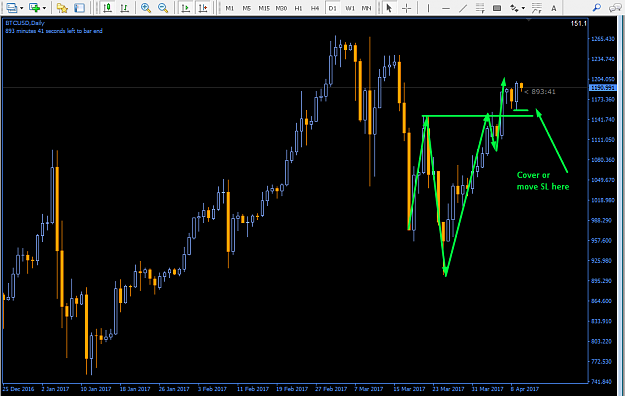Open the chat bubbles icon
Viewport: 625px width, 396px height.
click(615, 8)
